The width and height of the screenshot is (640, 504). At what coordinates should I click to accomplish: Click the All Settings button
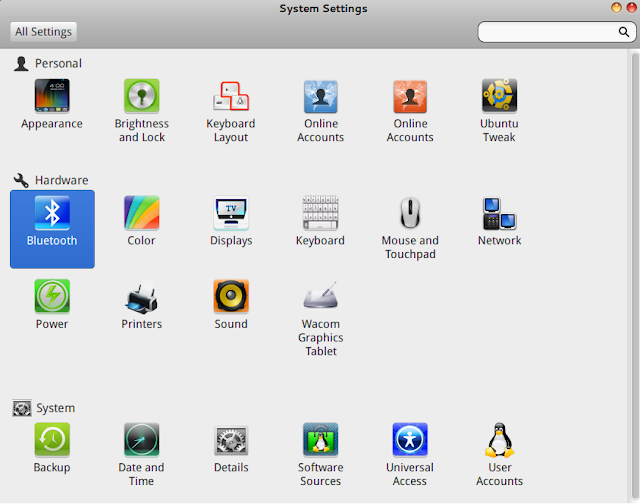pyautogui.click(x=43, y=31)
